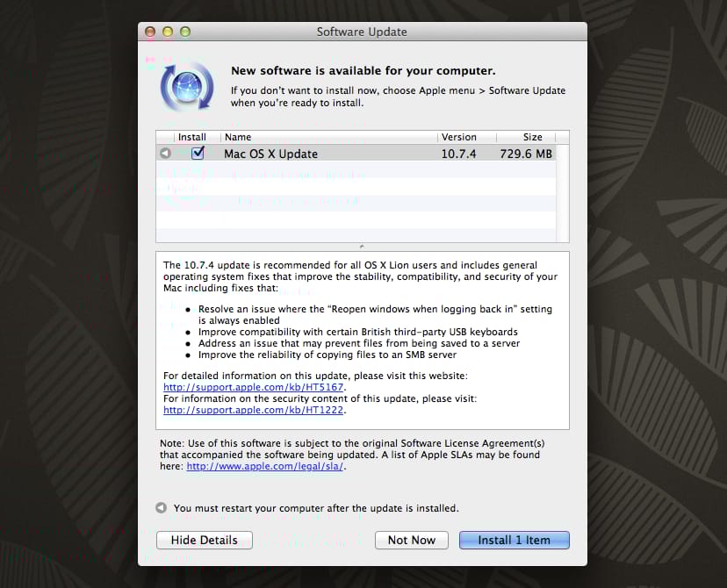727x588 pixels.
Task: Uncheck the Mac OS X Update install checkbox
Action: pos(198,153)
